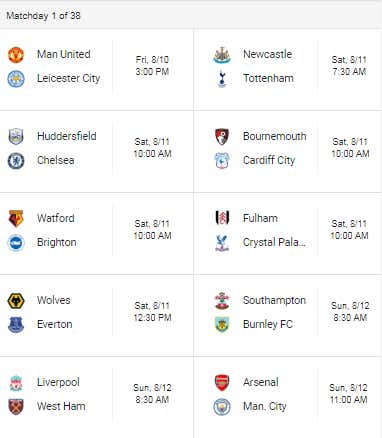Open the Newcastle club crest
The image size is (382, 438).
[222, 55]
